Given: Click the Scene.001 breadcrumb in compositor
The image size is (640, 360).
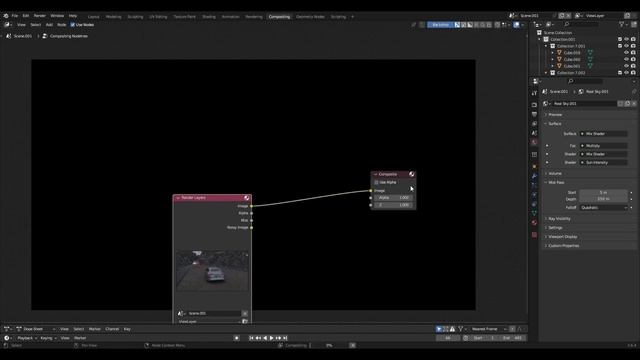Looking at the screenshot, I should tap(22, 36).
